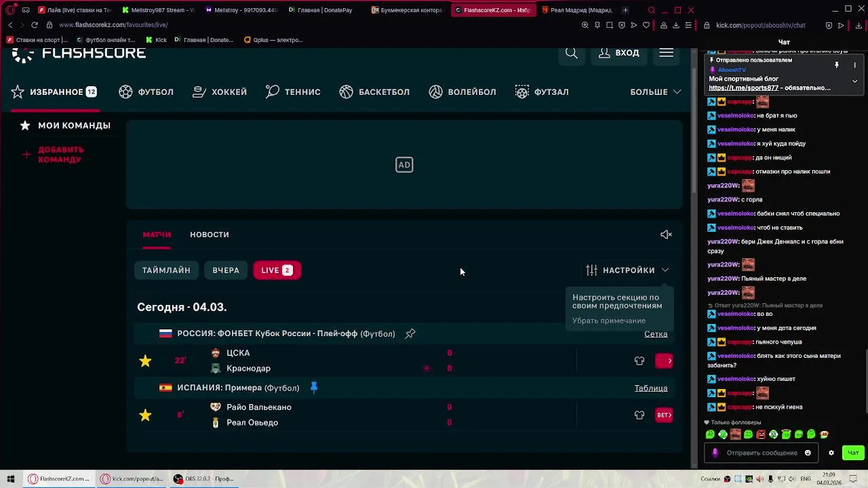The height and width of the screenshot is (488, 868).
Task: Open the Сетка bracket link
Action: pyautogui.click(x=656, y=334)
